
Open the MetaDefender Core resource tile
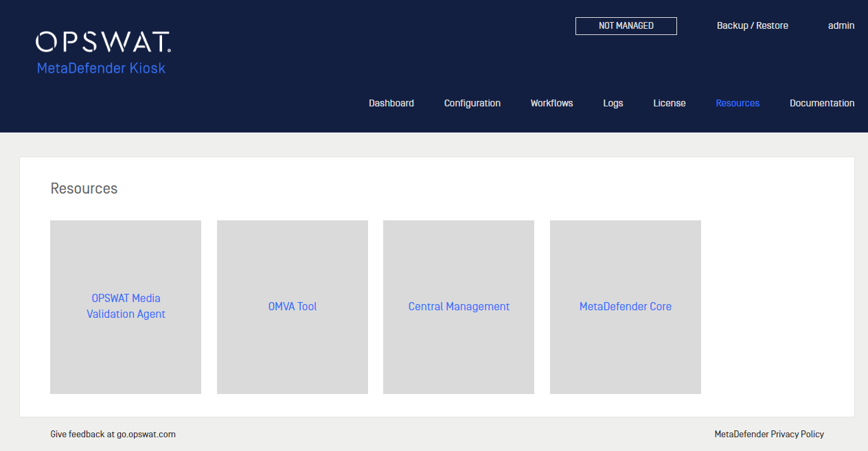click(626, 307)
